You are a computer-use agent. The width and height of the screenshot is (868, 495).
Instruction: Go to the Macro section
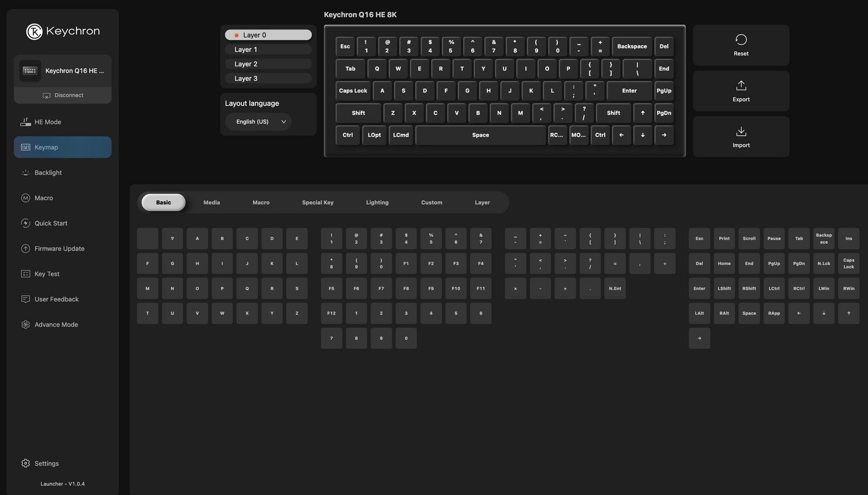coord(43,198)
